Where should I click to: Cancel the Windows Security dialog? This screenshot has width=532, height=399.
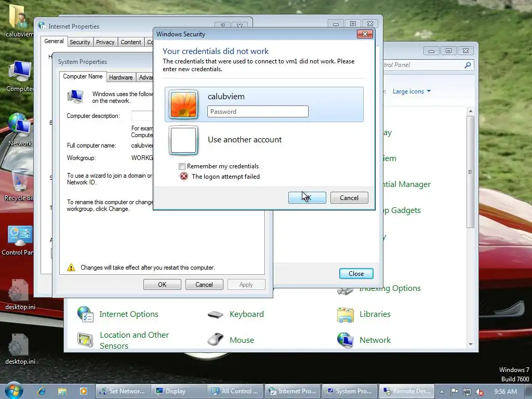[x=349, y=198]
